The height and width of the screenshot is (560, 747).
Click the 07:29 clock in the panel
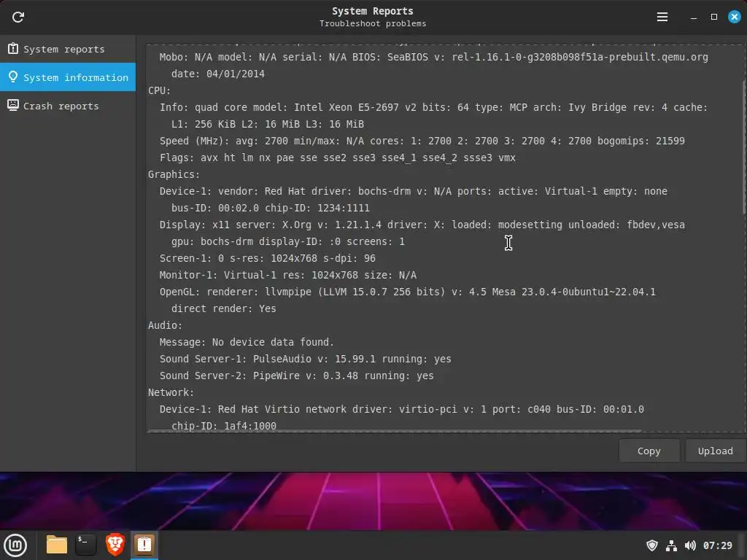(x=718, y=545)
